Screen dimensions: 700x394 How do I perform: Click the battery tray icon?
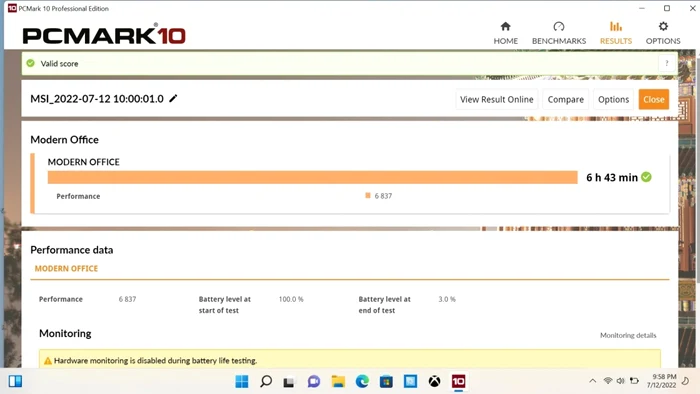pyautogui.click(x=634, y=381)
